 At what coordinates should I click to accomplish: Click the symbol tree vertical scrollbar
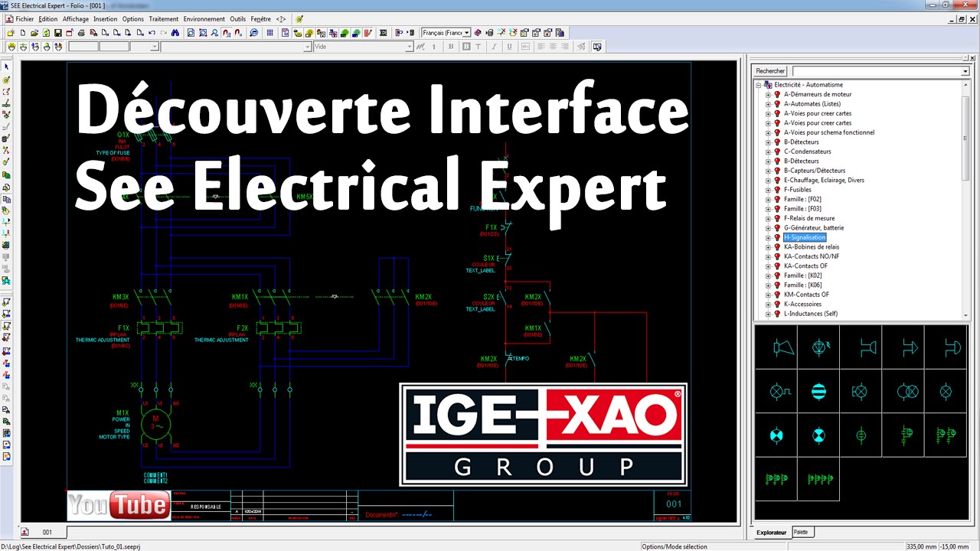click(x=966, y=199)
